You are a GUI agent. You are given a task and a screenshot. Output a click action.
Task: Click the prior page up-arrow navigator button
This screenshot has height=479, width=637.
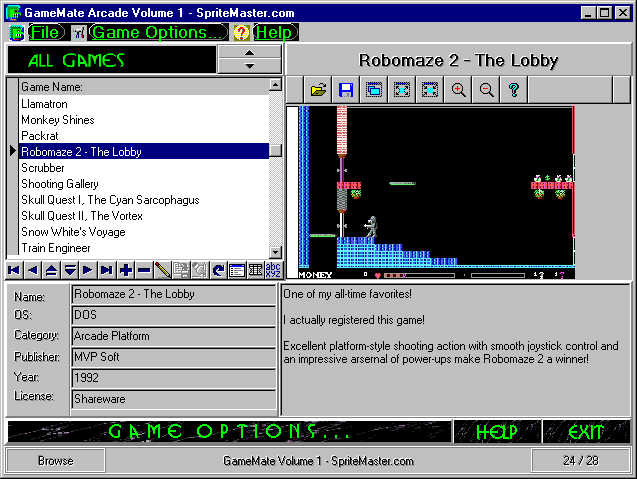pyautogui.click(x=51, y=270)
